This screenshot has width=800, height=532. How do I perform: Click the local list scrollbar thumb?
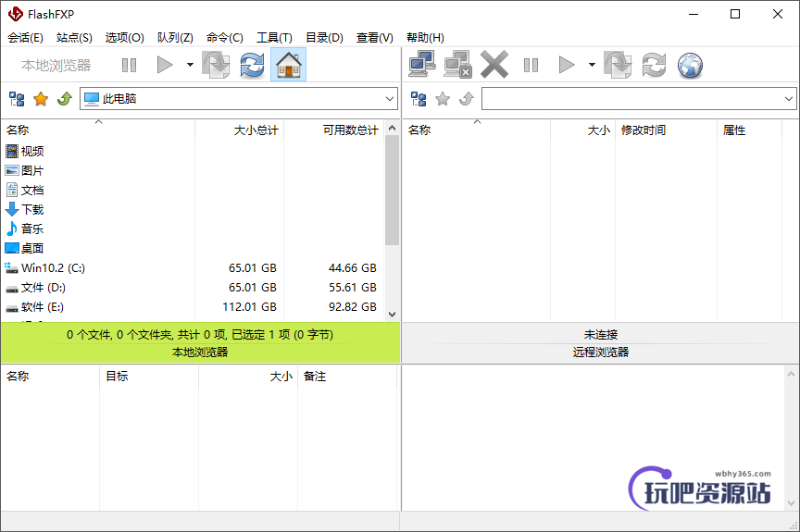pos(392,190)
